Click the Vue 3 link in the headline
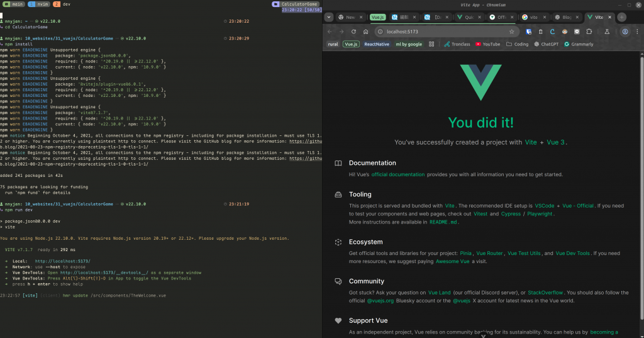The height and width of the screenshot is (338, 644). [x=555, y=142]
